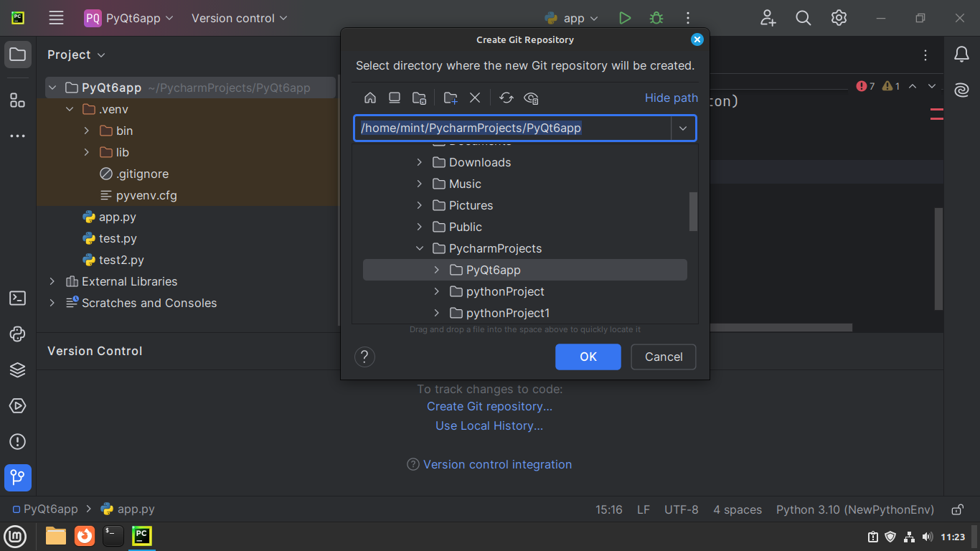Screen dimensions: 980x551
Task: Expand the pythonProject folder
Action: (437, 292)
